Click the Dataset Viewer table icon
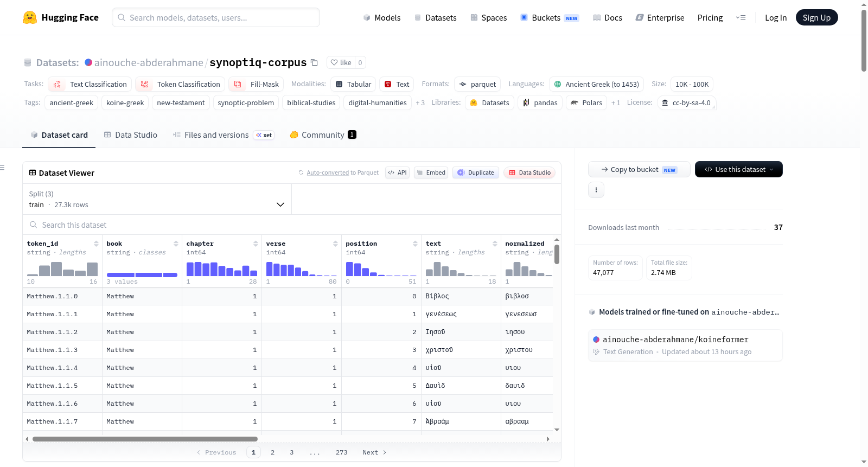Viewport: 868px width, 467px height. 33,172
